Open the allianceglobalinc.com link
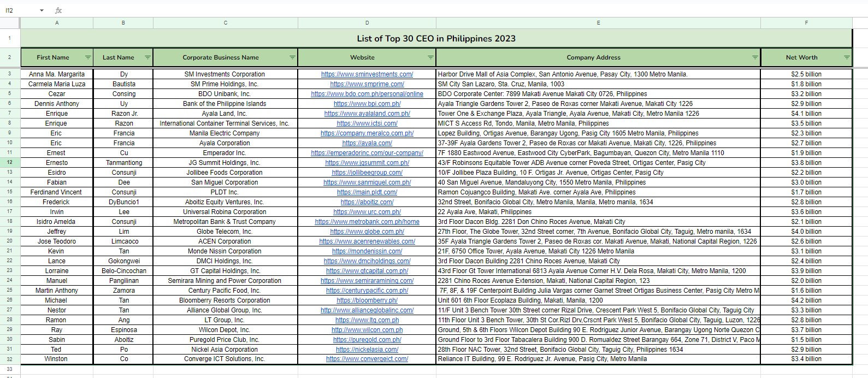 (367, 310)
